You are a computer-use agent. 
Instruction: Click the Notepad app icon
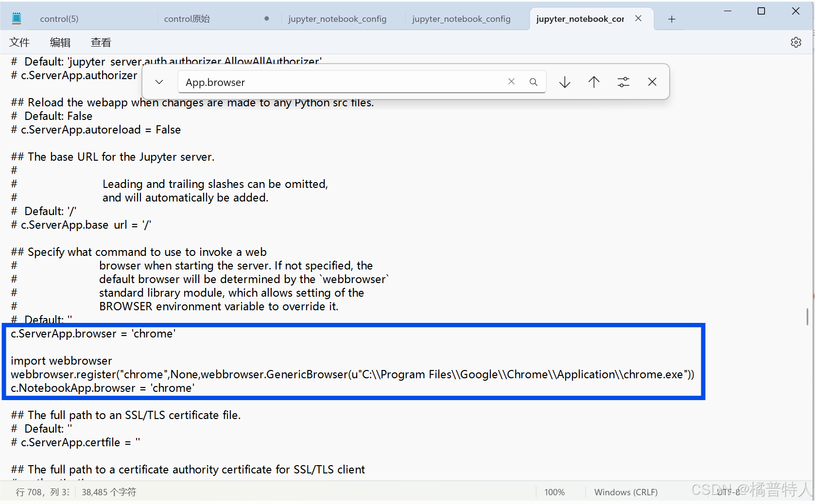17,18
